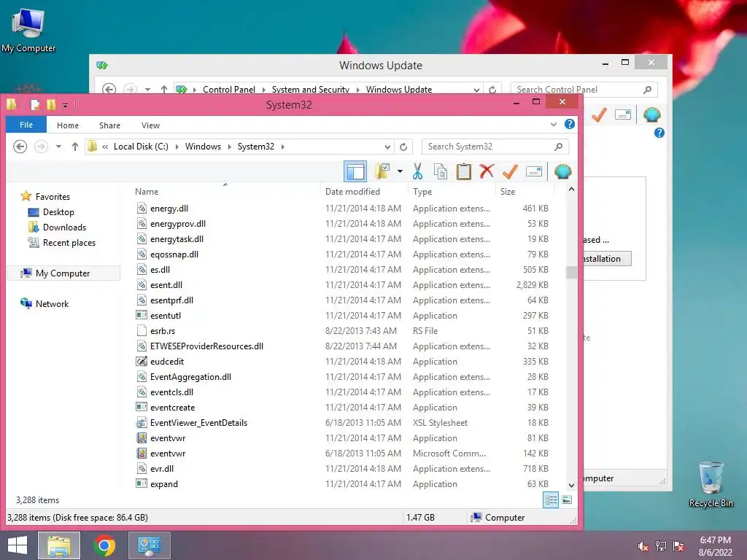This screenshot has height=560, width=747.
Task: Select the energy.dll file
Action: click(x=169, y=209)
